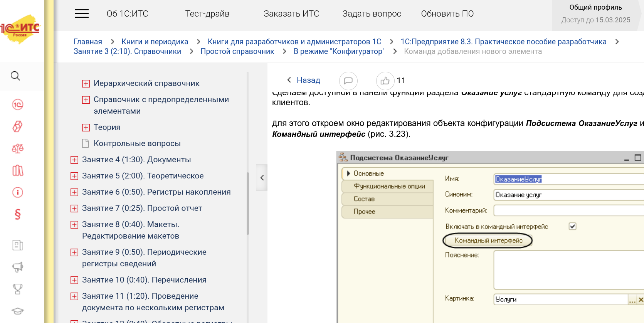Open Тест-драйв menu item
Viewport: 644px width, 323px height.
[x=207, y=14]
